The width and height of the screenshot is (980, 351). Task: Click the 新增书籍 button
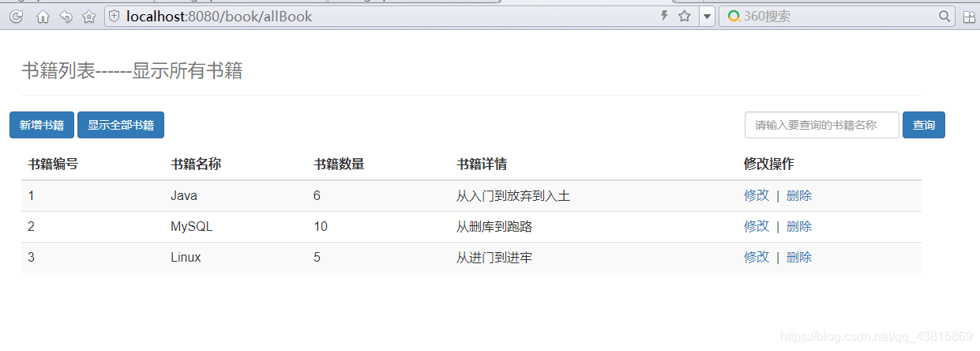[x=42, y=125]
